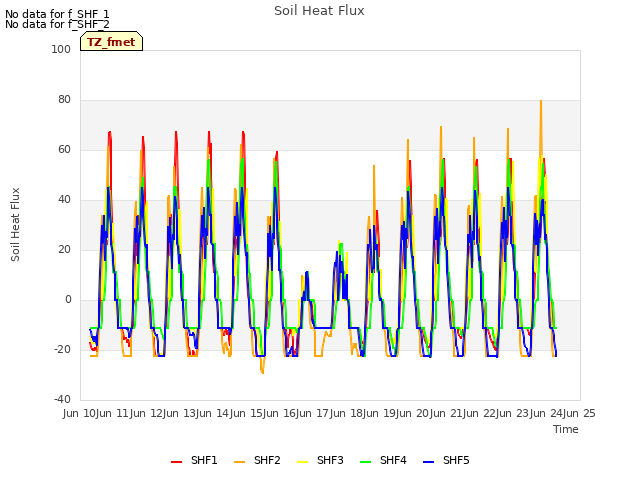Screen dimensions: 640x480
Task: Click the 'No data for f_SHF_2' message
Action: tap(57, 24)
